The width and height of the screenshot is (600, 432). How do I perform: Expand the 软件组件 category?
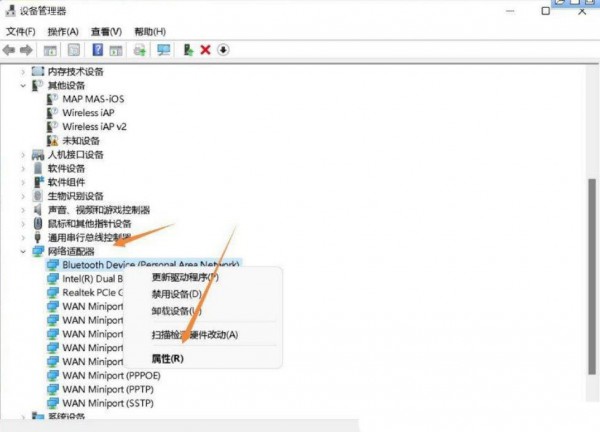click(x=23, y=183)
